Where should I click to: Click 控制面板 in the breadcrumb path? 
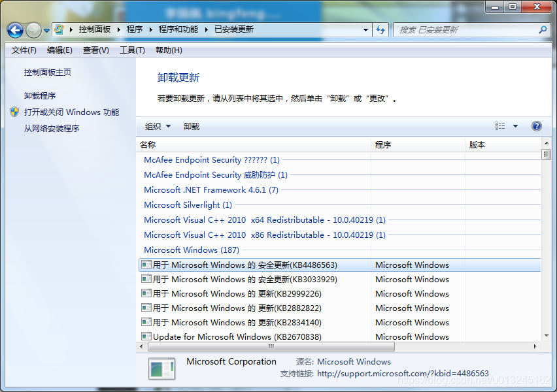tap(95, 29)
